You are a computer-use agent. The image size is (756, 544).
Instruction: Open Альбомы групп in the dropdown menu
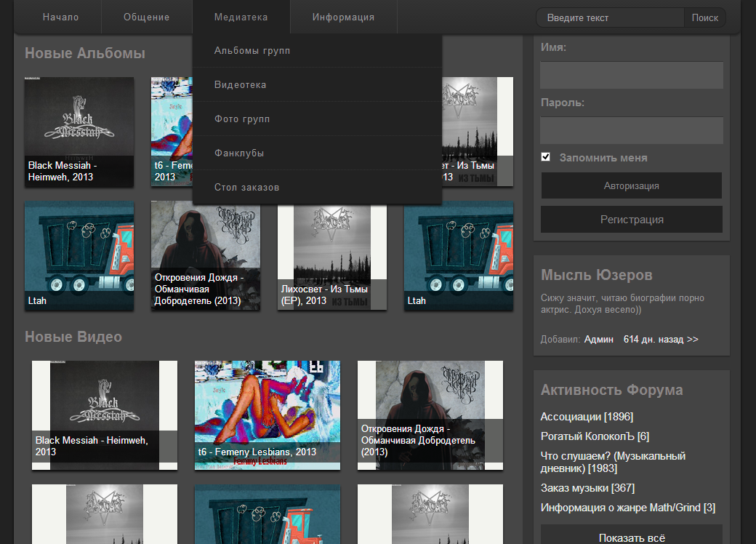252,50
